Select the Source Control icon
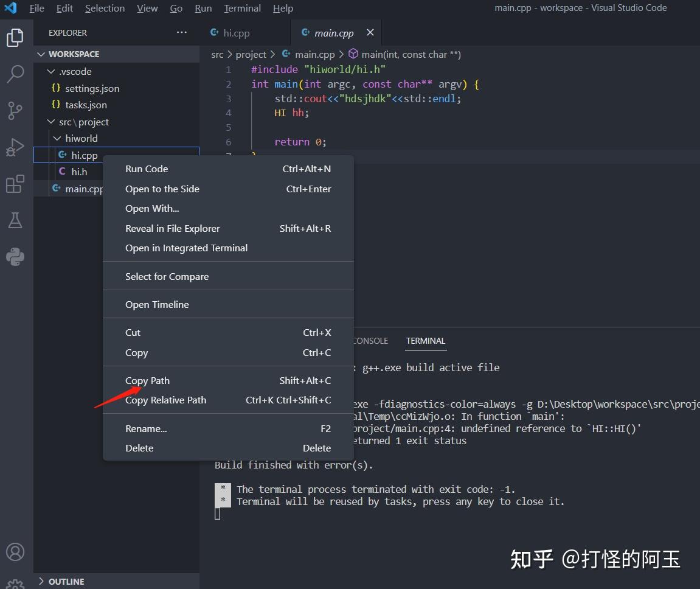Screen dimensions: 700x589 (16, 110)
